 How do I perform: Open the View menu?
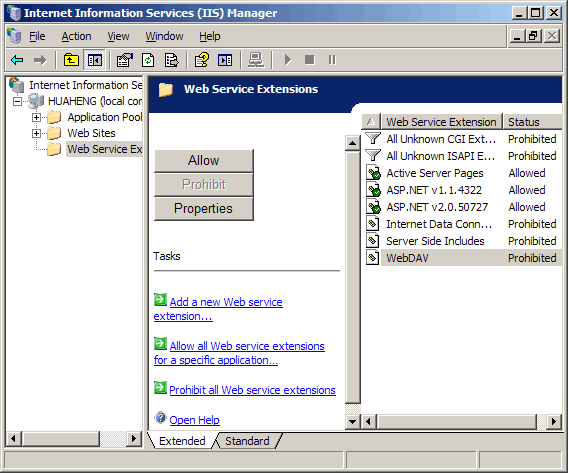coord(118,36)
